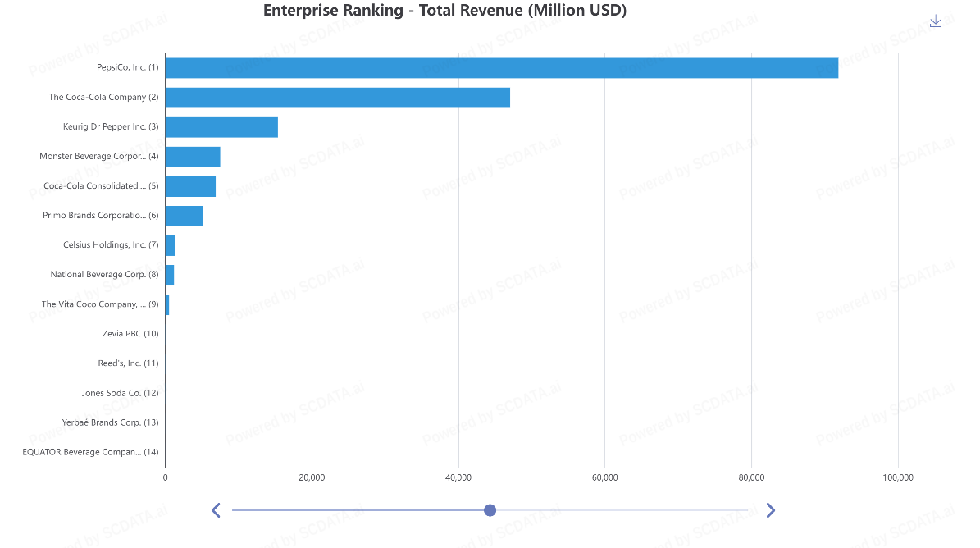Select the National Beverage Corp. revenue bar
This screenshot has width=980, height=548.
tap(170, 275)
